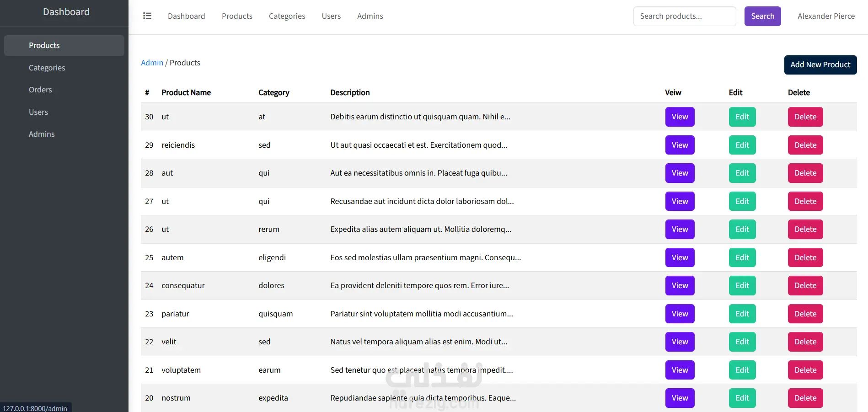Open Users in top navigation
Viewport: 868px width, 412px height.
[331, 16]
